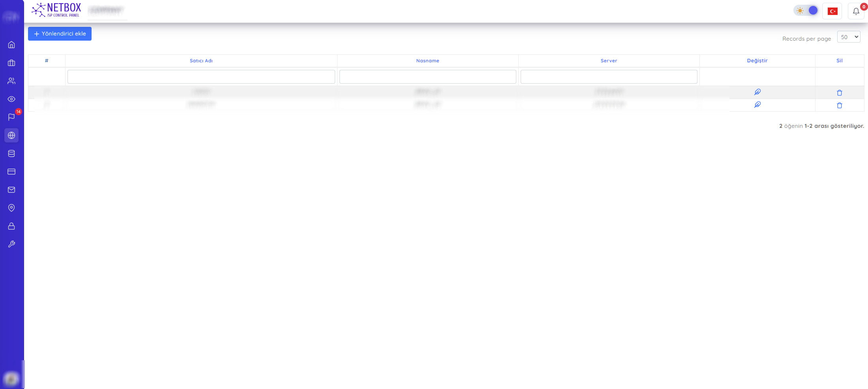The height and width of the screenshot is (389, 868).
Task: Toggle the light/dark theme switch
Action: tap(806, 11)
